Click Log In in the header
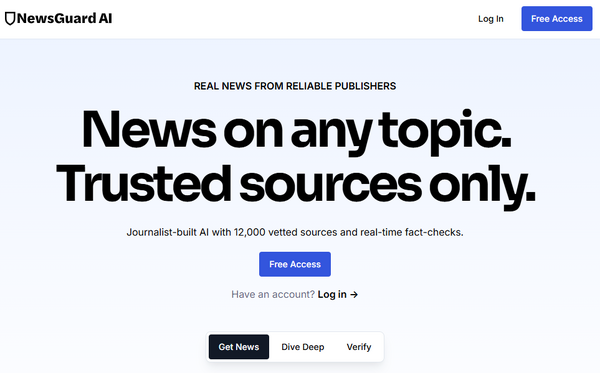The image size is (600, 373). pyautogui.click(x=491, y=19)
